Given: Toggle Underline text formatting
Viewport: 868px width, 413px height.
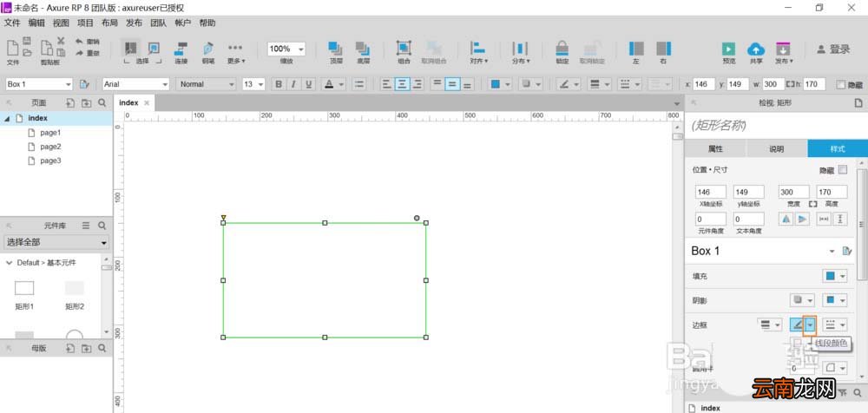Looking at the screenshot, I should [x=308, y=84].
